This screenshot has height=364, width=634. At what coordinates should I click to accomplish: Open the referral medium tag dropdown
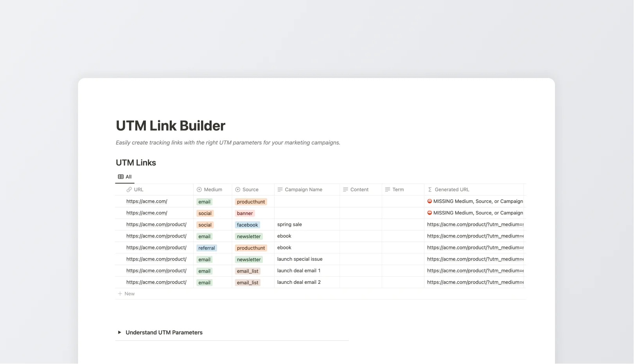(207, 248)
